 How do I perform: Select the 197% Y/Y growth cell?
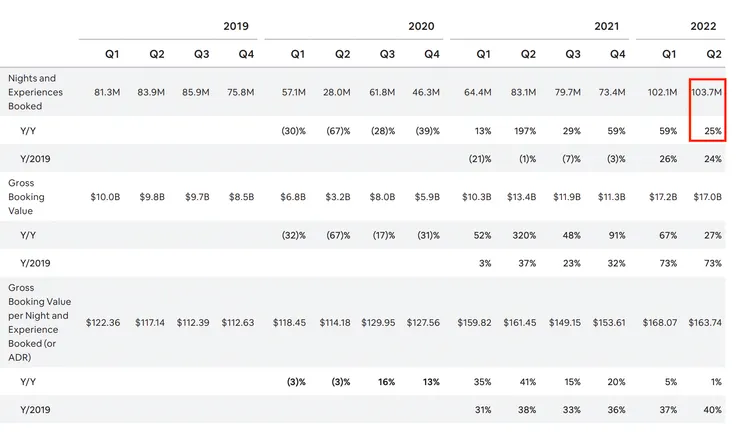522,130
